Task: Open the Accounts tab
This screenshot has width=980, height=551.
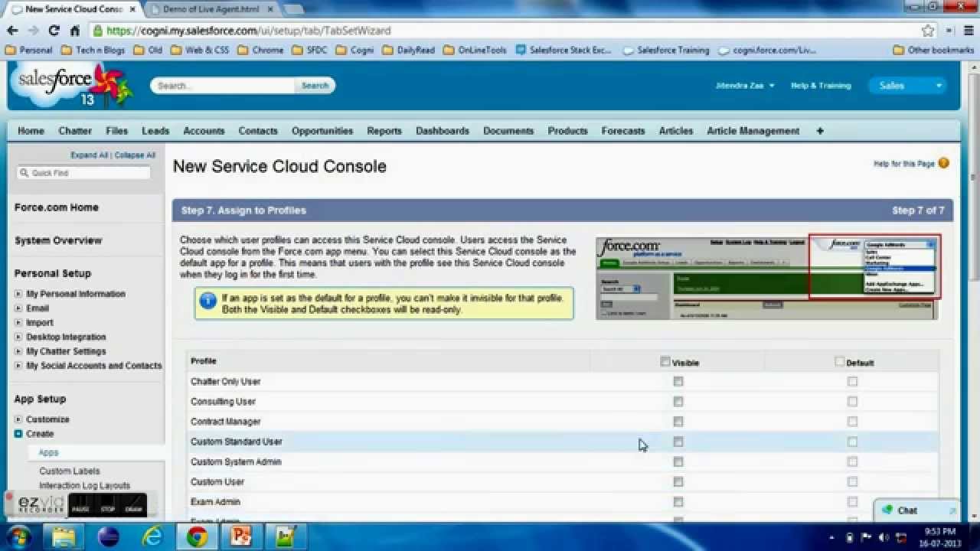Action: tap(204, 131)
